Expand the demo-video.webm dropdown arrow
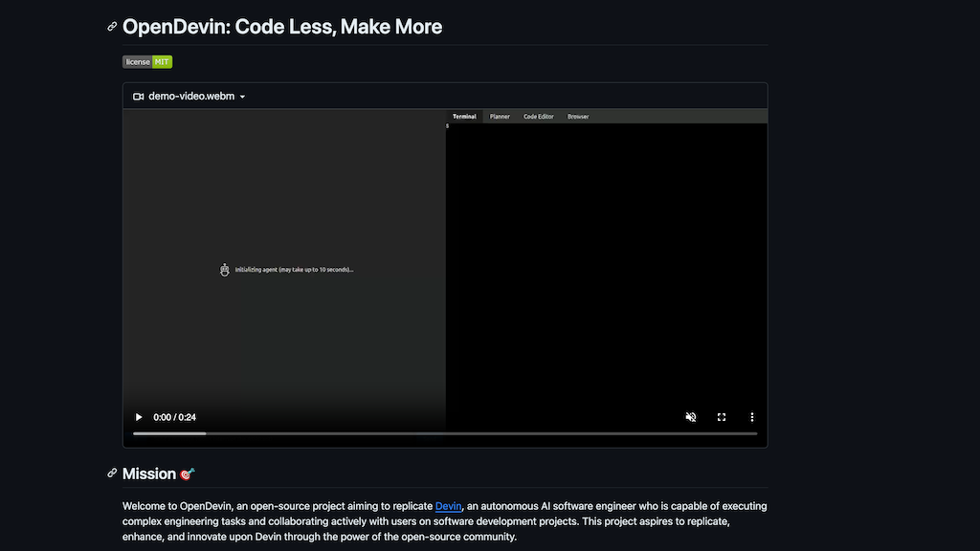The height and width of the screenshot is (551, 980). click(x=243, y=98)
